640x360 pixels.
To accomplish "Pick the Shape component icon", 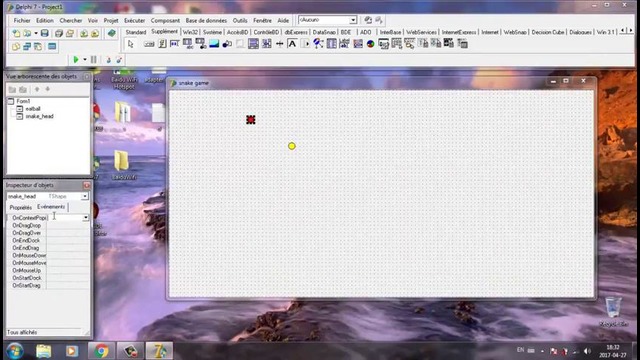I will tap(227, 44).
